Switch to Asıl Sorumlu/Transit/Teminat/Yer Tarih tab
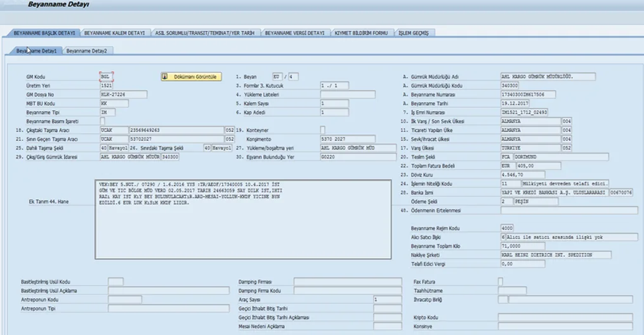The height and width of the screenshot is (335, 644). (205, 33)
